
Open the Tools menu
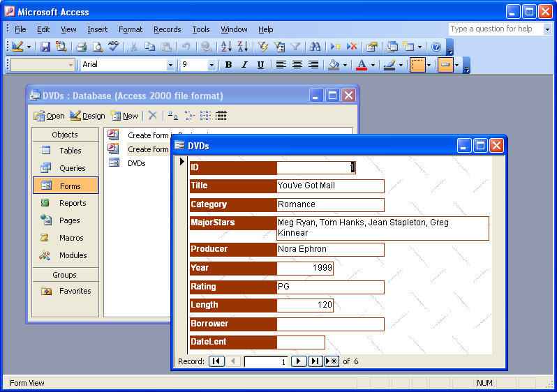click(x=201, y=29)
